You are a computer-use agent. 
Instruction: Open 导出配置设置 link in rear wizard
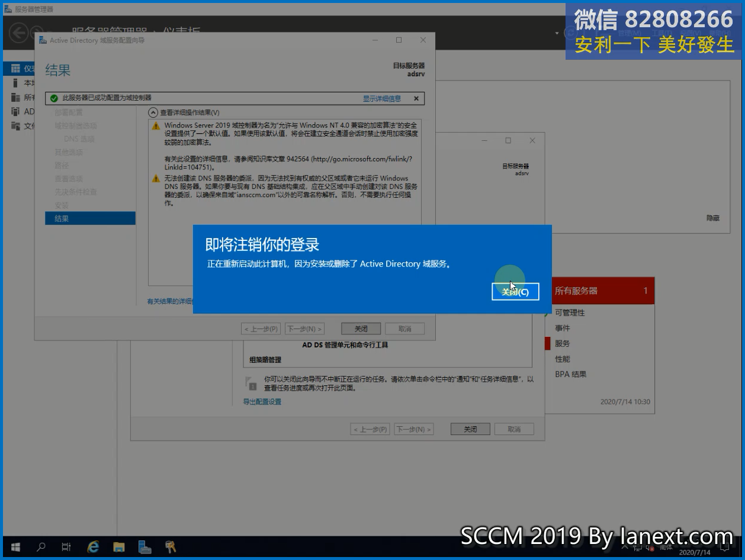pyautogui.click(x=262, y=401)
